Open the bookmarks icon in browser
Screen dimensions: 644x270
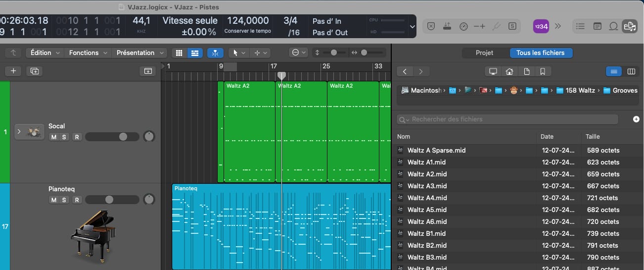(543, 71)
